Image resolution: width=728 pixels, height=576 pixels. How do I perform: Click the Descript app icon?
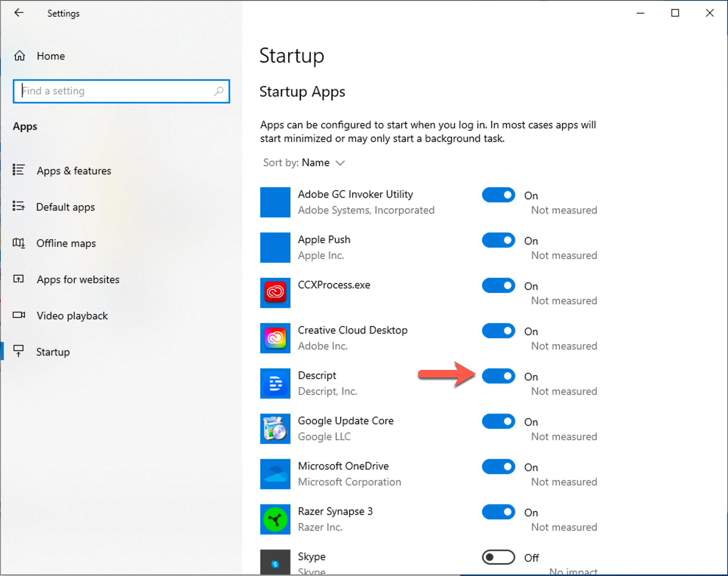[x=275, y=383]
